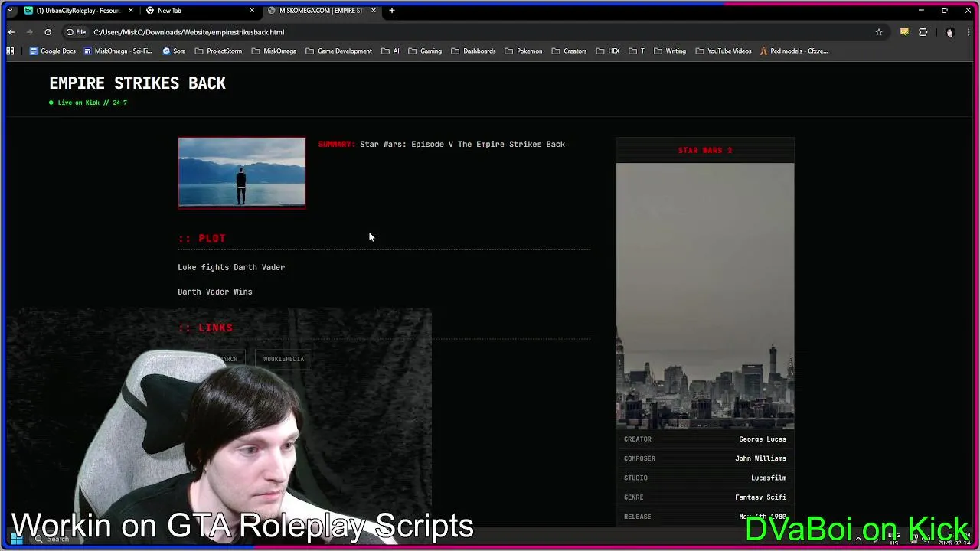Image resolution: width=980 pixels, height=551 pixels.
Task: Click the STUDIO row label
Action: click(636, 478)
